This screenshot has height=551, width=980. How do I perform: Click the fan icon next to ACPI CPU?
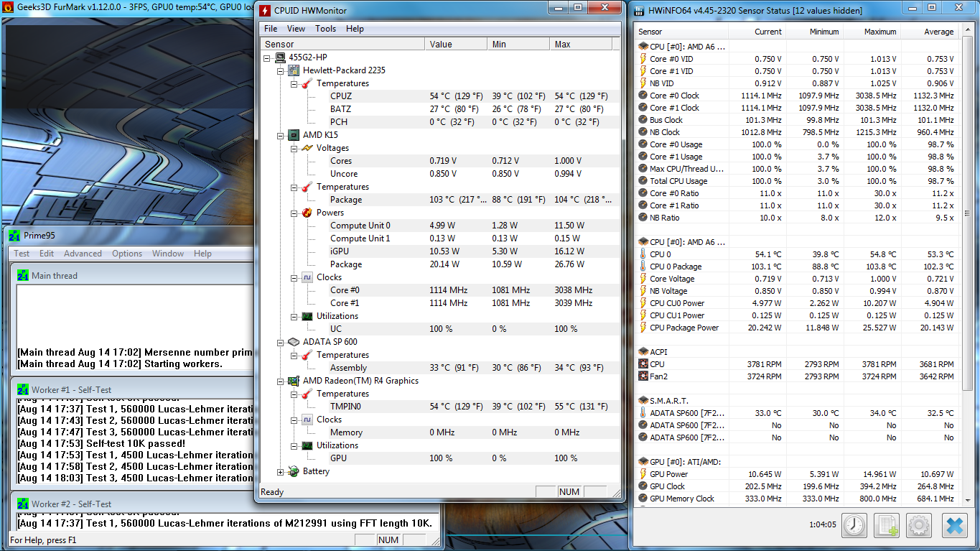[643, 364]
